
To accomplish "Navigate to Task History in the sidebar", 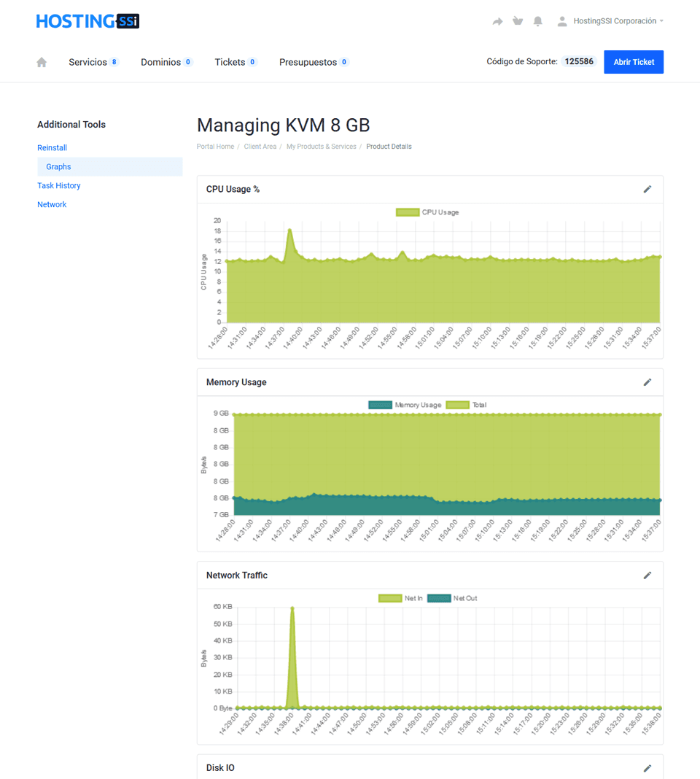I will tap(59, 185).
